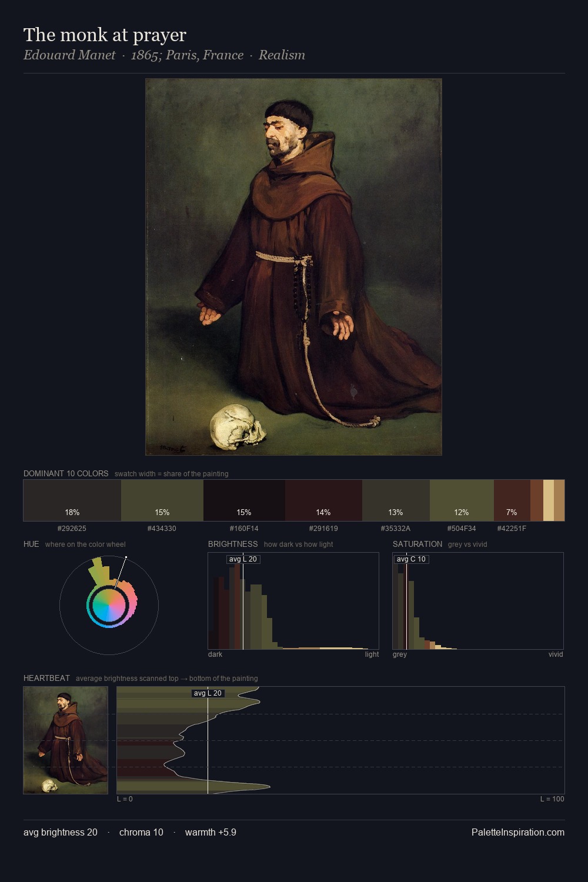This screenshot has width=588, height=882.
Task: Click 'where on the color wheel' caption
Action: [85, 544]
